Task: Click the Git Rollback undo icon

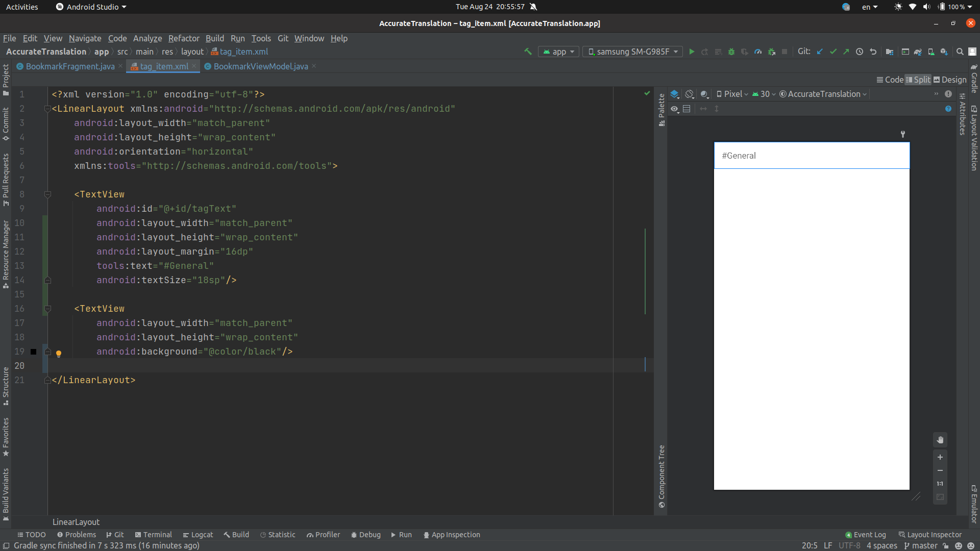Action: click(x=873, y=52)
